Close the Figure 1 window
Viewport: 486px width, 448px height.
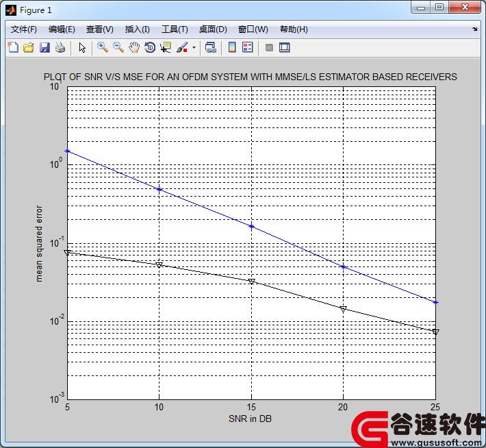tap(465, 8)
